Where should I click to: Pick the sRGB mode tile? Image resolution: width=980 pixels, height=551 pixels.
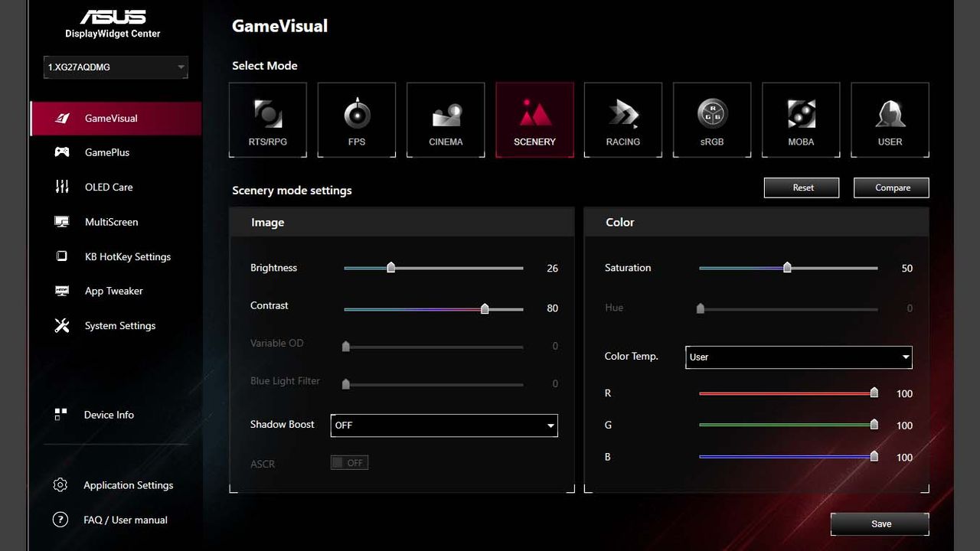[712, 120]
